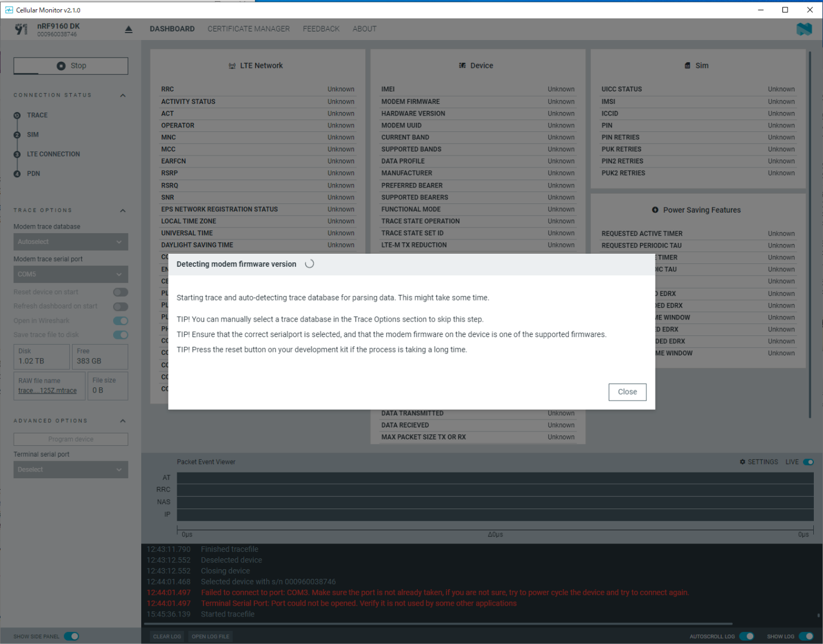Click the Nordic Semiconductor logo icon
The width and height of the screenshot is (823, 644).
point(804,29)
